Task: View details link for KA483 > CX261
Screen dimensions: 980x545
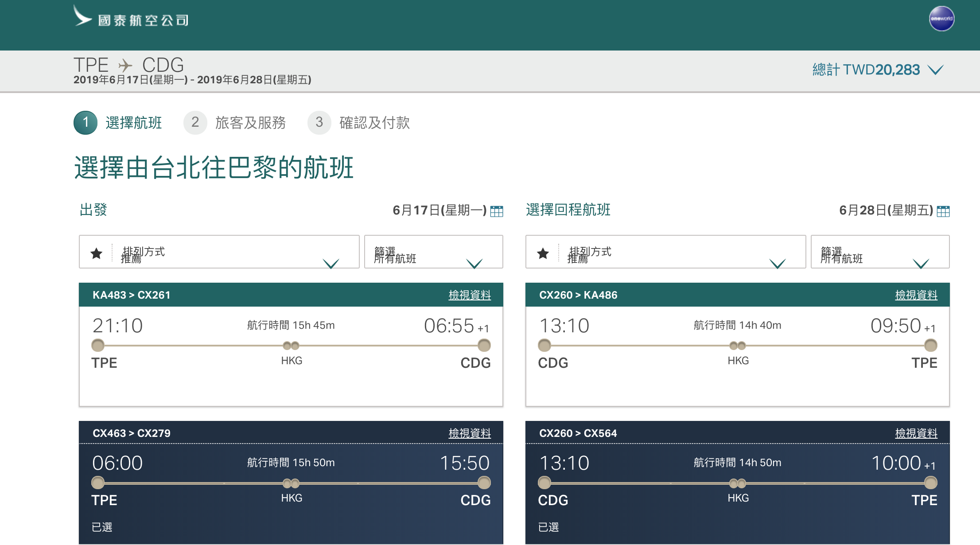Action: tap(470, 295)
